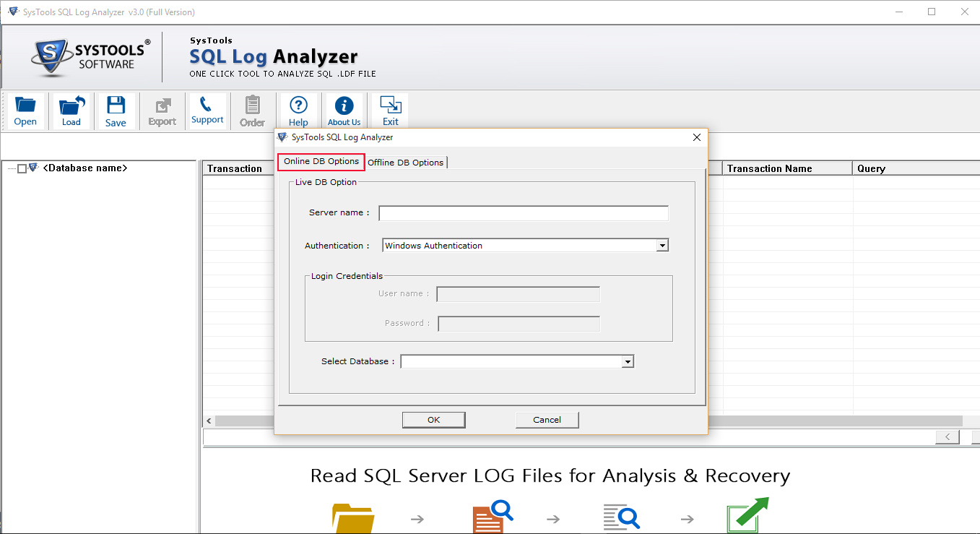Click the app icon in main title bar

pyautogui.click(x=13, y=12)
